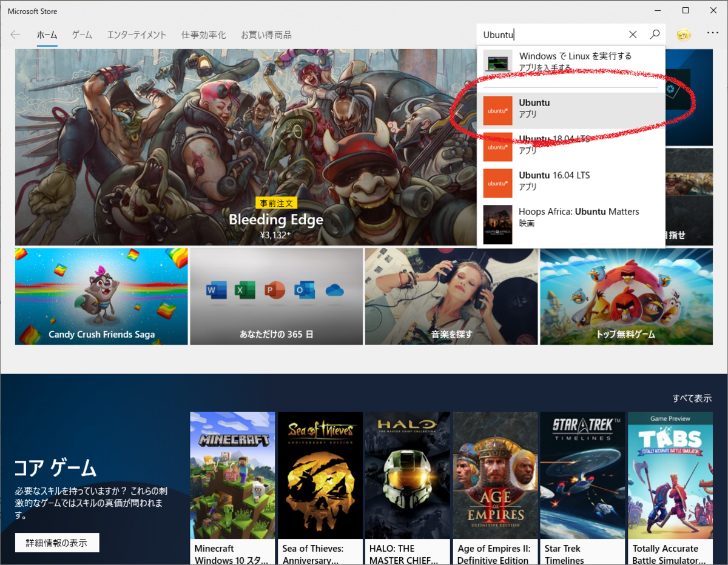This screenshot has height=565, width=728.
Task: Switch to the ゲーム tab
Action: 82,35
